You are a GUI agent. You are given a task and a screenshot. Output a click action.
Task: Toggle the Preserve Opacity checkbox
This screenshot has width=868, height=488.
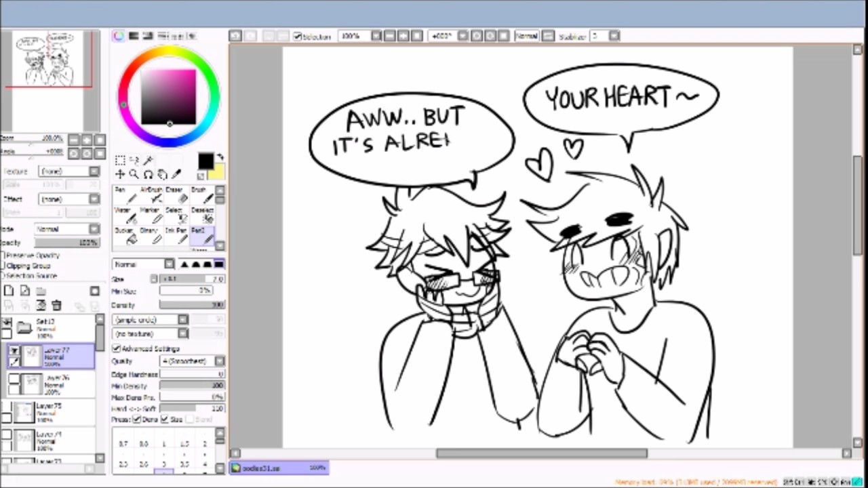click(x=3, y=256)
